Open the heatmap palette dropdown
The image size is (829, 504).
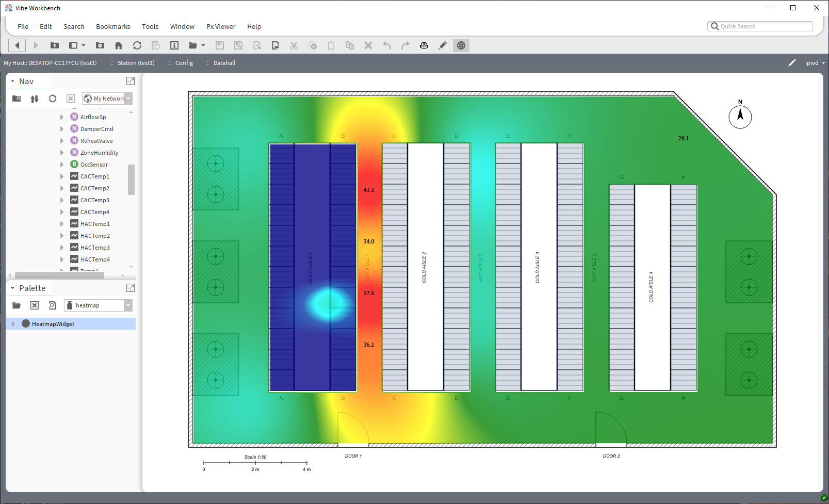pos(128,305)
